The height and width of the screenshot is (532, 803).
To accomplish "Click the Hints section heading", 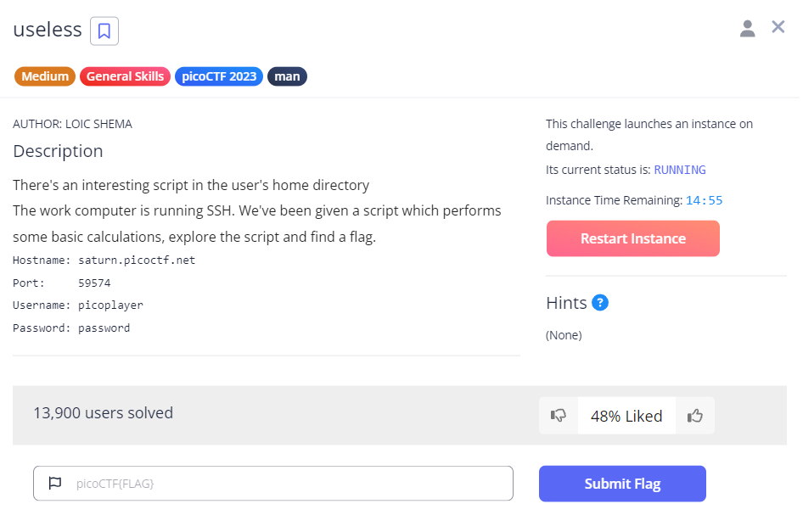I will click(x=566, y=303).
